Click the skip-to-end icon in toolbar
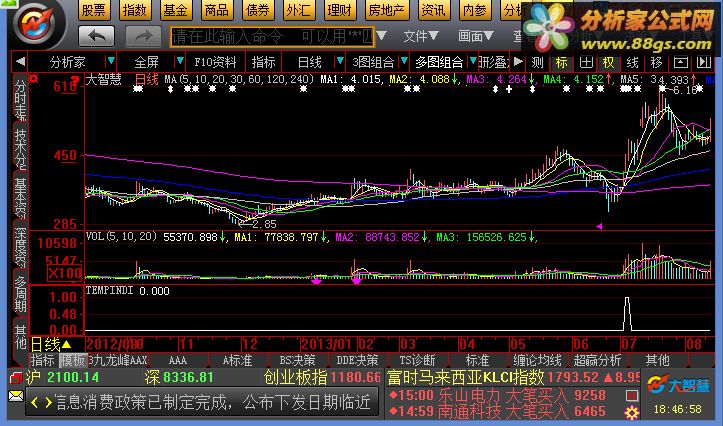The width and height of the screenshot is (723, 426). click(704, 62)
